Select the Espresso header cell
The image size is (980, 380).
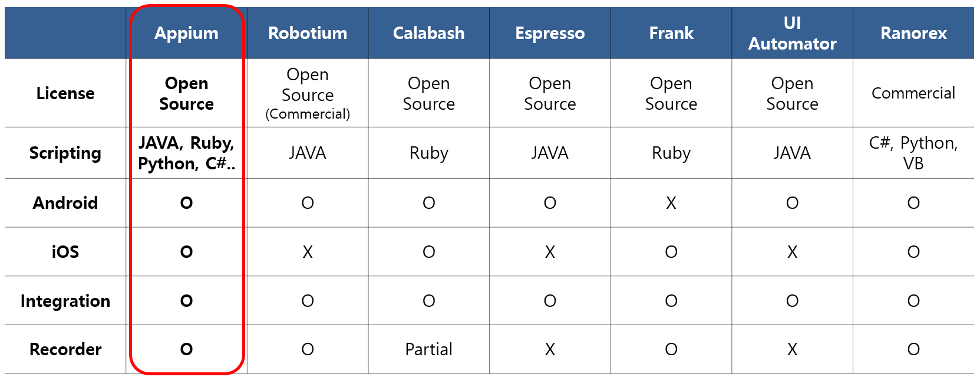coord(550,33)
